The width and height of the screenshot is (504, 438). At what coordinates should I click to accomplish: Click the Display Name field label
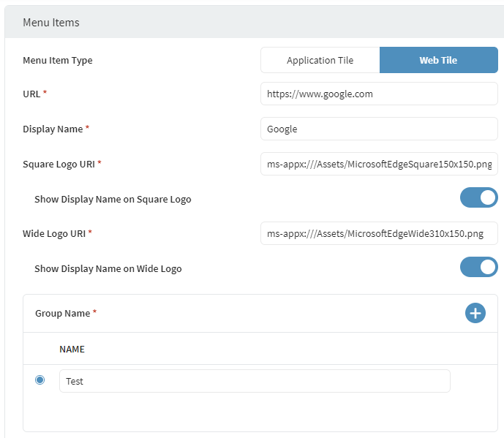(x=53, y=129)
